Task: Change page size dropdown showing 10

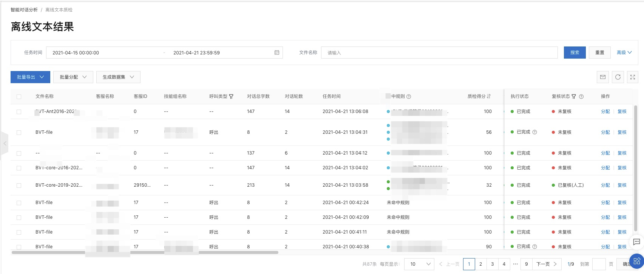Action: pyautogui.click(x=419, y=264)
